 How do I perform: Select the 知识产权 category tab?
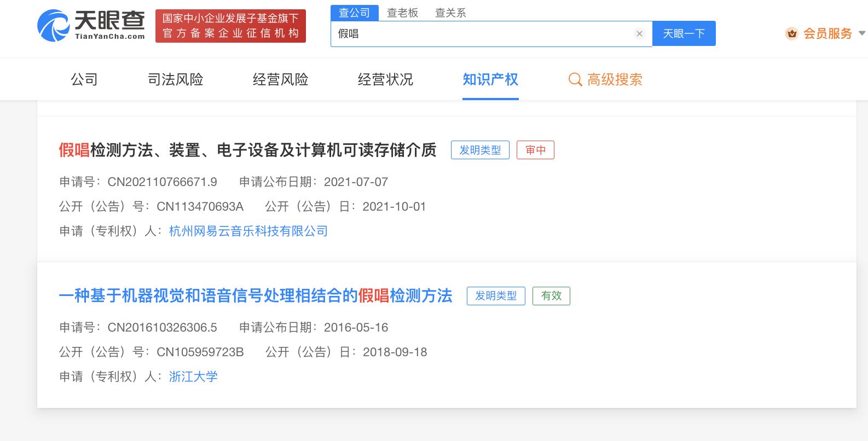[490, 80]
